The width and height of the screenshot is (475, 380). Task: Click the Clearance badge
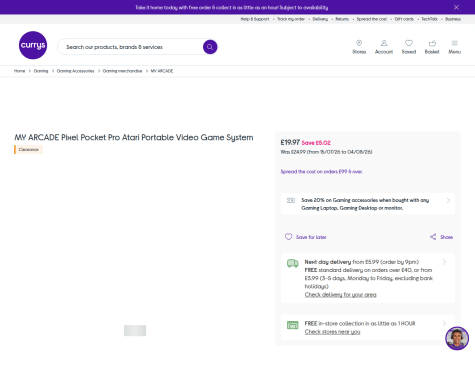28,150
